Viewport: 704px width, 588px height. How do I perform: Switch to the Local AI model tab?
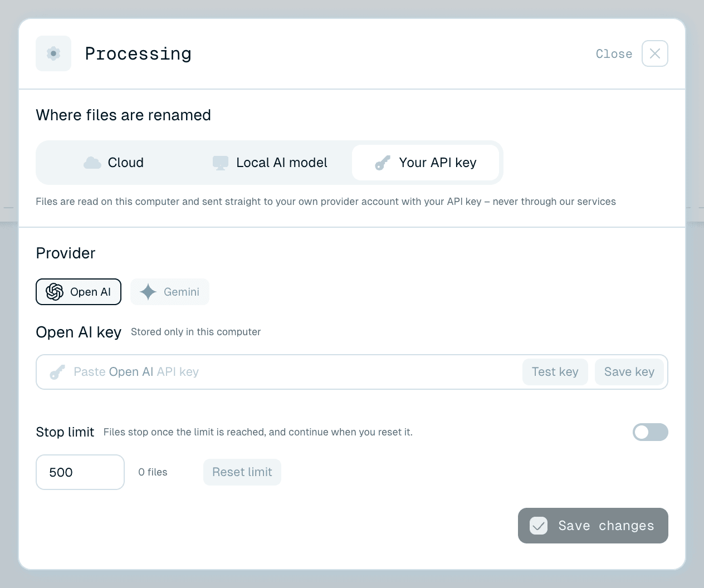point(270,163)
